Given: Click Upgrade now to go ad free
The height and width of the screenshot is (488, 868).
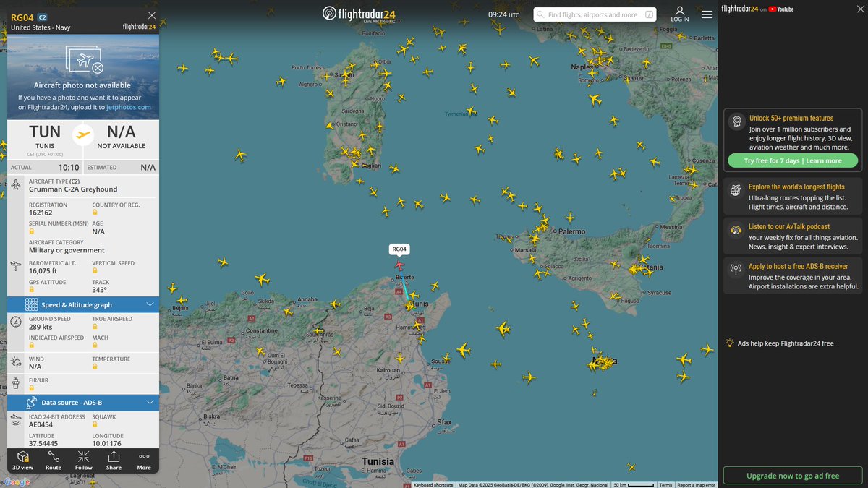Looking at the screenshot, I should point(793,476).
